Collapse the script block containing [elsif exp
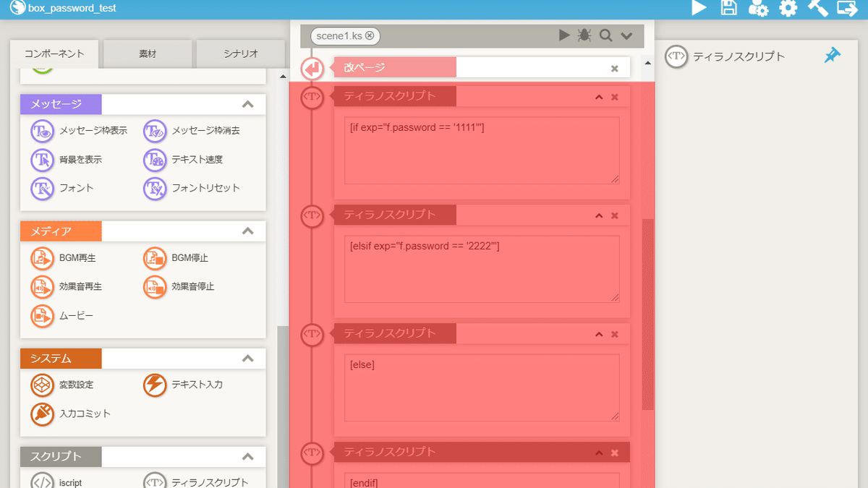868x488 pixels. click(599, 215)
